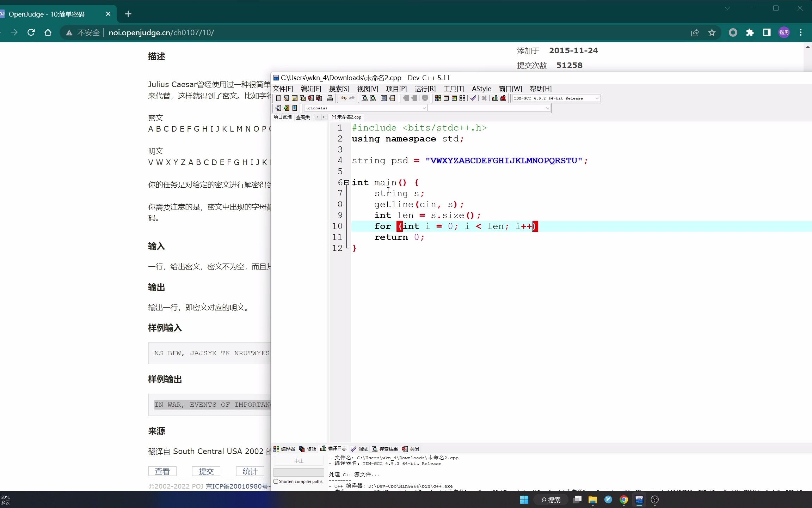Image resolution: width=812 pixels, height=508 pixels.
Task: Switch to the 资源 bottom tab
Action: 308,449
